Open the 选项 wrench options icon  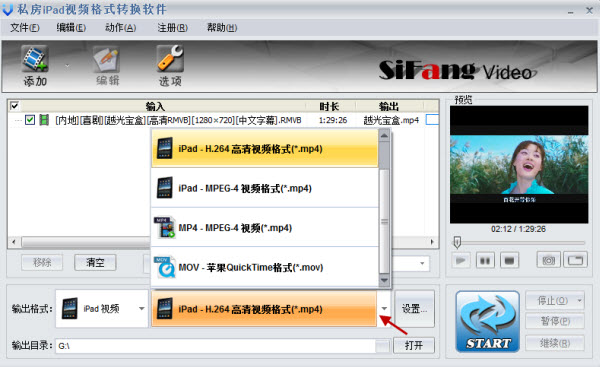171,59
